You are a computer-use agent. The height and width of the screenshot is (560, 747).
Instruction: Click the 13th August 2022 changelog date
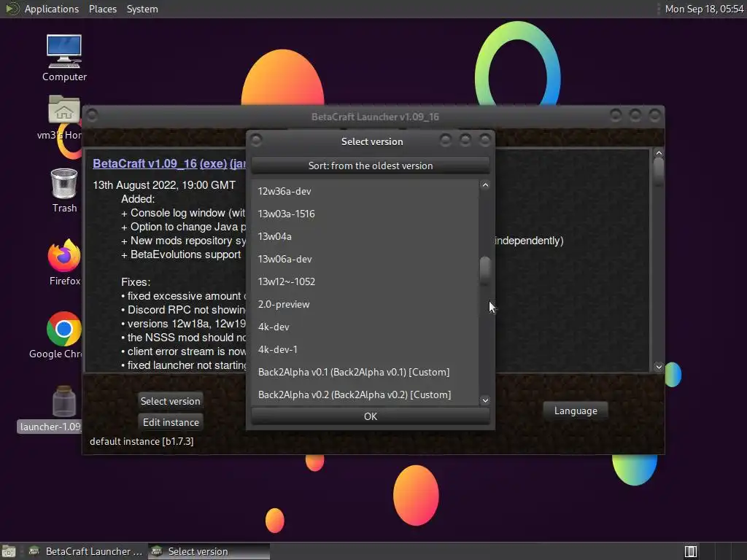coord(164,184)
